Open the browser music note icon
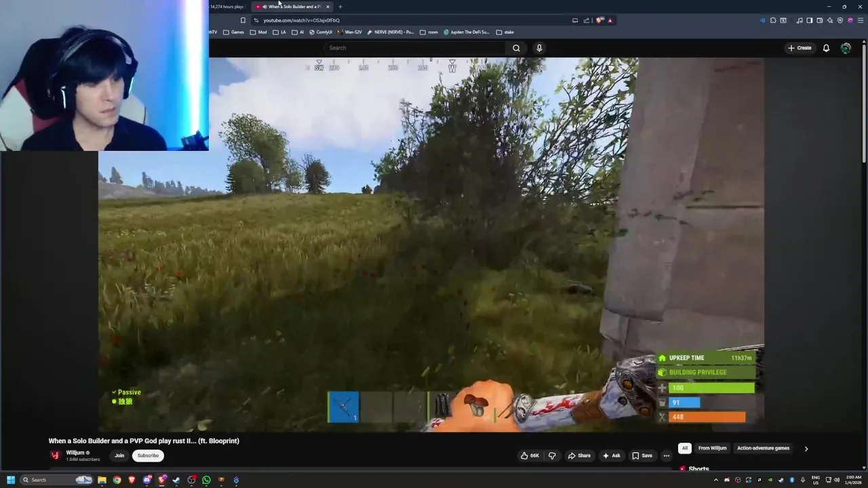The width and height of the screenshot is (868, 488). pyautogui.click(x=800, y=20)
